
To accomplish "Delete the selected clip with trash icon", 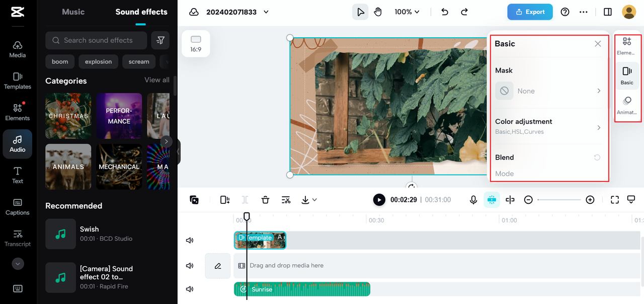I will 266,200.
